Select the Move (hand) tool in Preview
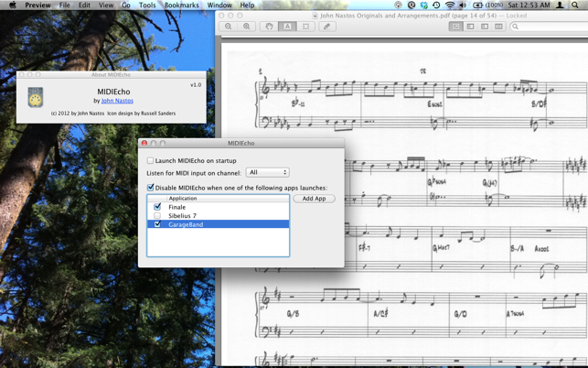 pyautogui.click(x=269, y=27)
